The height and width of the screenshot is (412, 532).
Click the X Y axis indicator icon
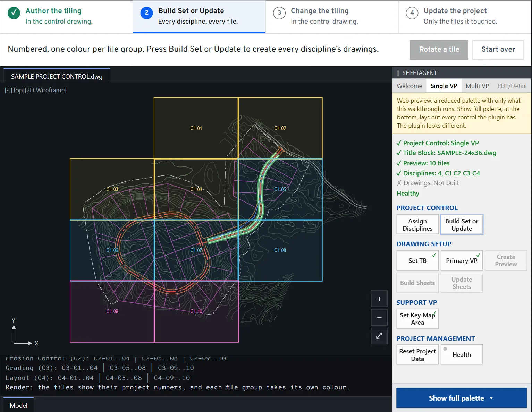click(x=24, y=332)
